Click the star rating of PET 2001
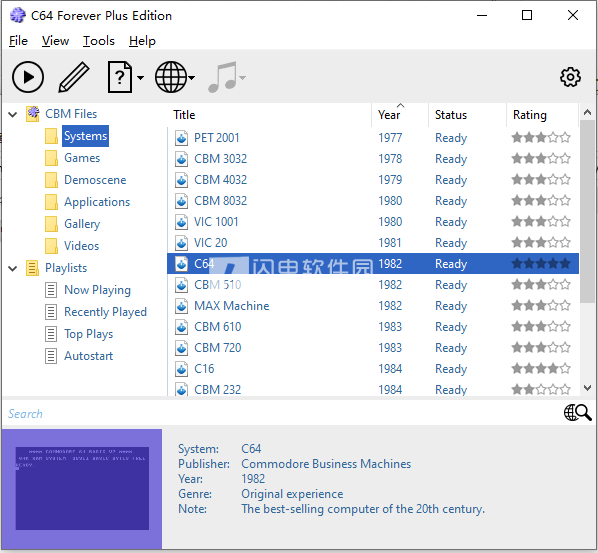Viewport: 598px width, 553px height. [x=541, y=137]
